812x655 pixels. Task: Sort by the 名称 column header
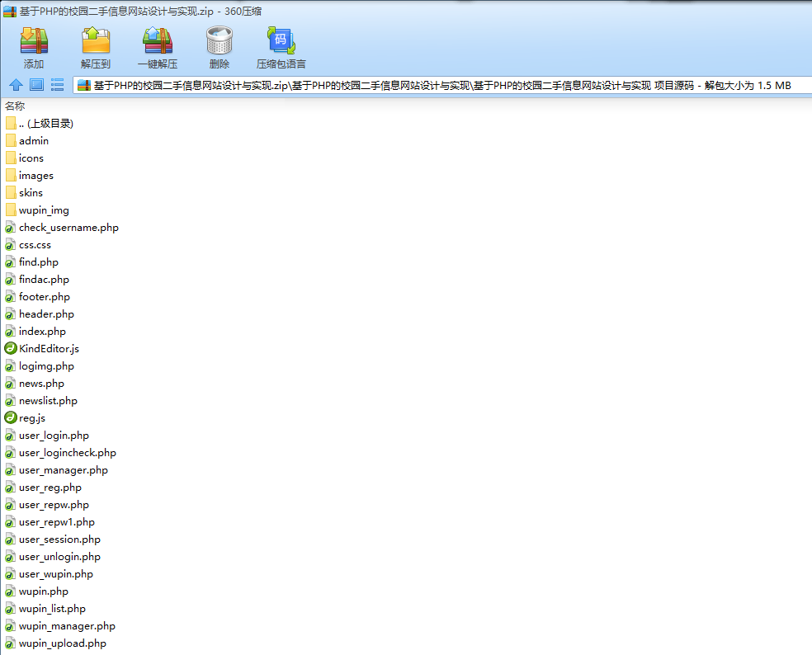(x=15, y=106)
